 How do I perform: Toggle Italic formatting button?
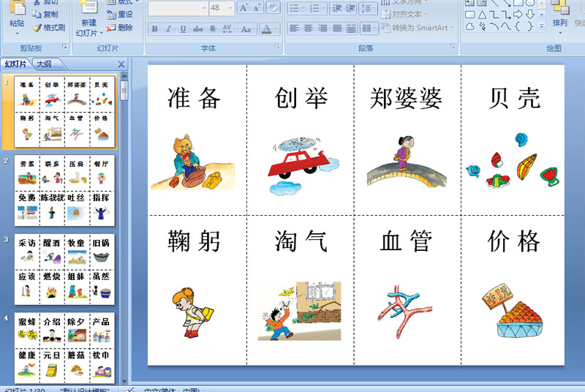click(168, 29)
